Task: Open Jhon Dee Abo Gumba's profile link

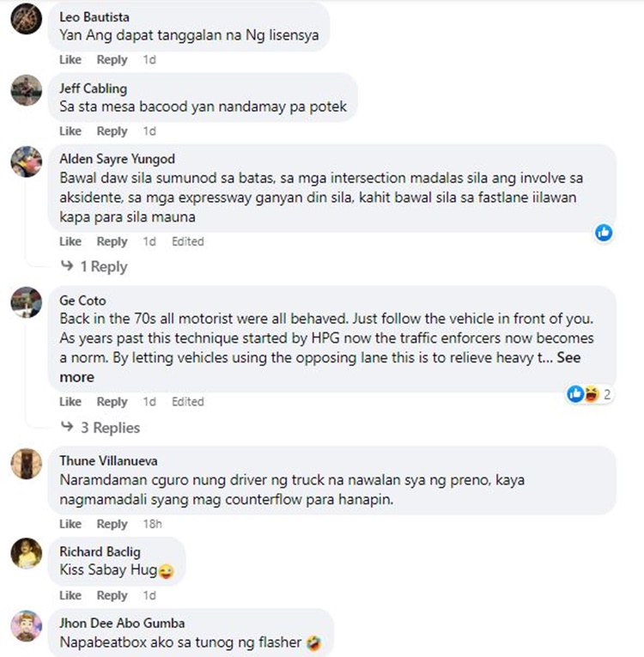Action: [x=122, y=623]
